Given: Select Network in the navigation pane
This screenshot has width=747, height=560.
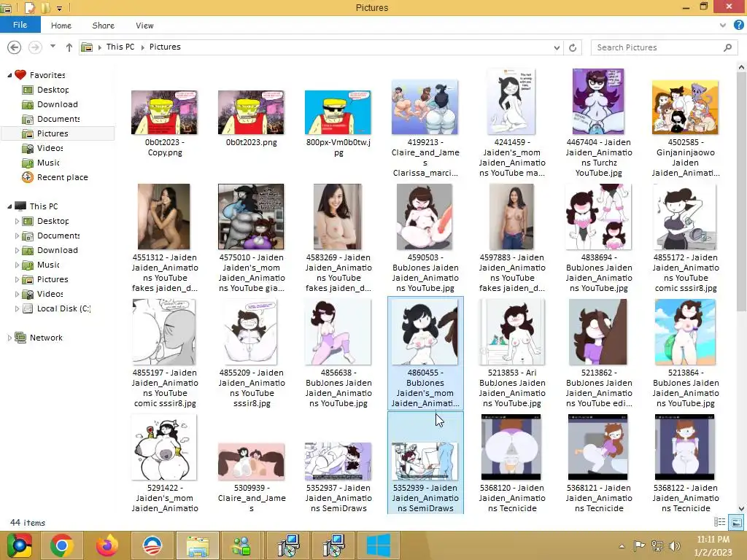Looking at the screenshot, I should click(x=46, y=338).
